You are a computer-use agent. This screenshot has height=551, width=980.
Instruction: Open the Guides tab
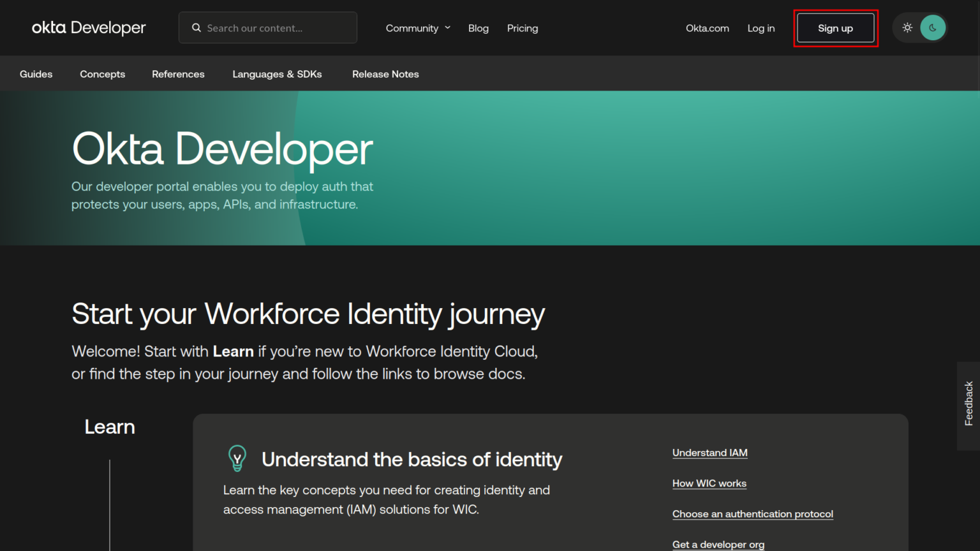tap(36, 74)
